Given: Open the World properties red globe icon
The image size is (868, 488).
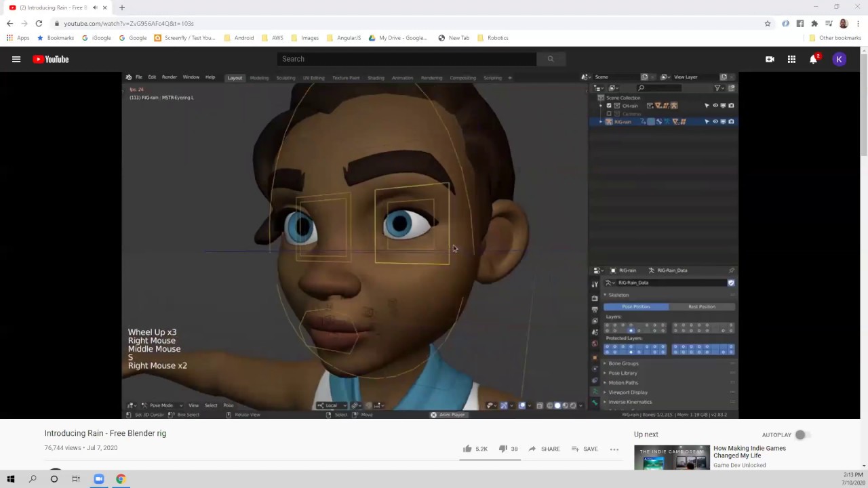Looking at the screenshot, I should (595, 343).
